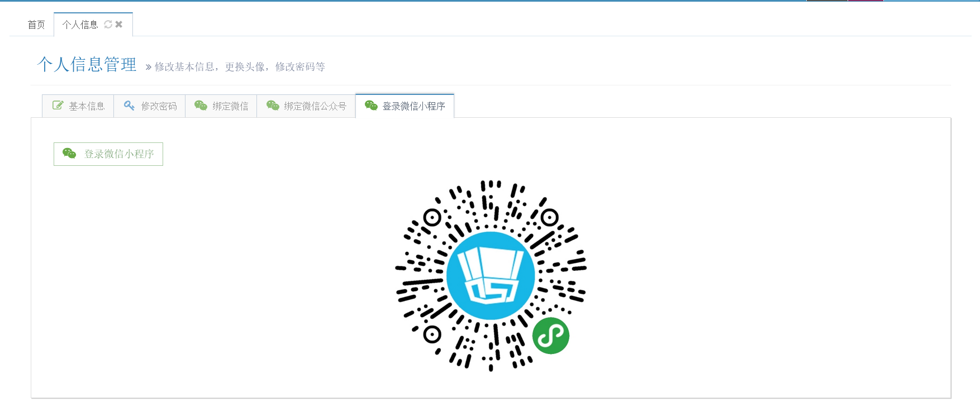This screenshot has width=980, height=416.
Task: Go to the 绑定微信 tab
Action: pos(221,106)
